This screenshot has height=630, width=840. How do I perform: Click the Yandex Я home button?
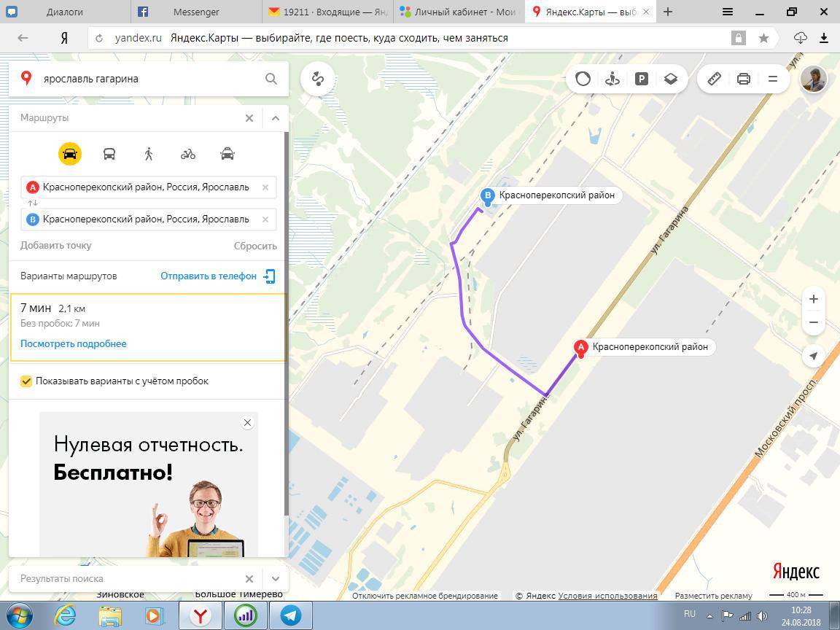point(63,38)
